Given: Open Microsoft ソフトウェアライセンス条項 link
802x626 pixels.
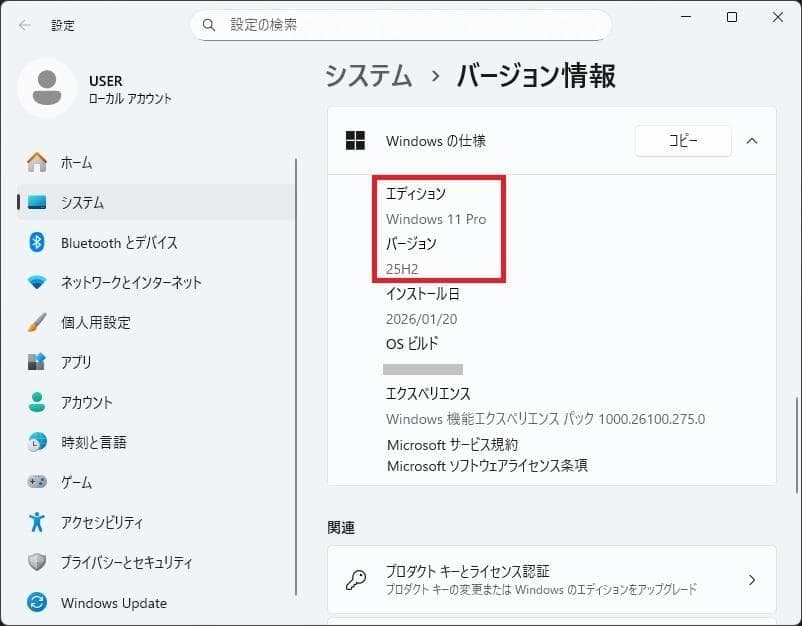Looking at the screenshot, I should click(487, 465).
